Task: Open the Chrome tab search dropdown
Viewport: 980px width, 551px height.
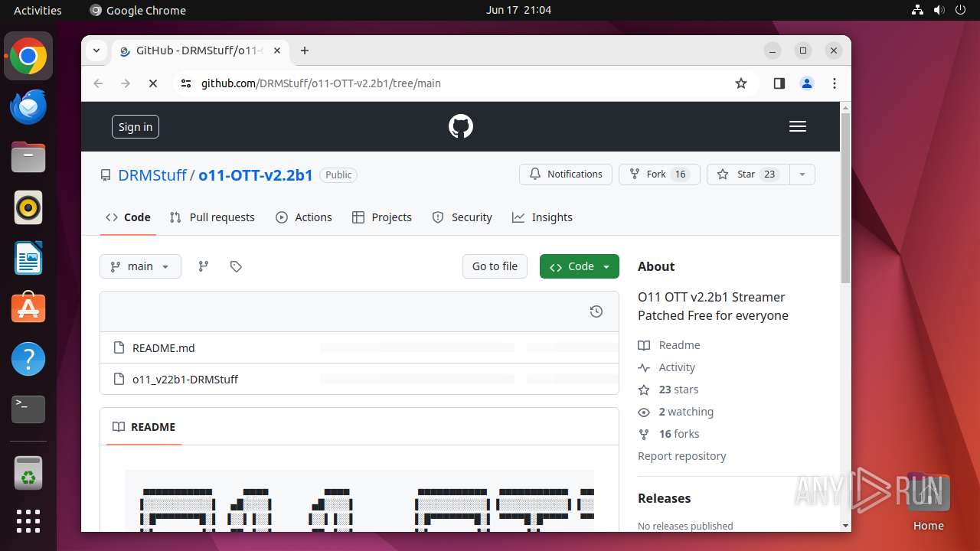Action: point(96,51)
